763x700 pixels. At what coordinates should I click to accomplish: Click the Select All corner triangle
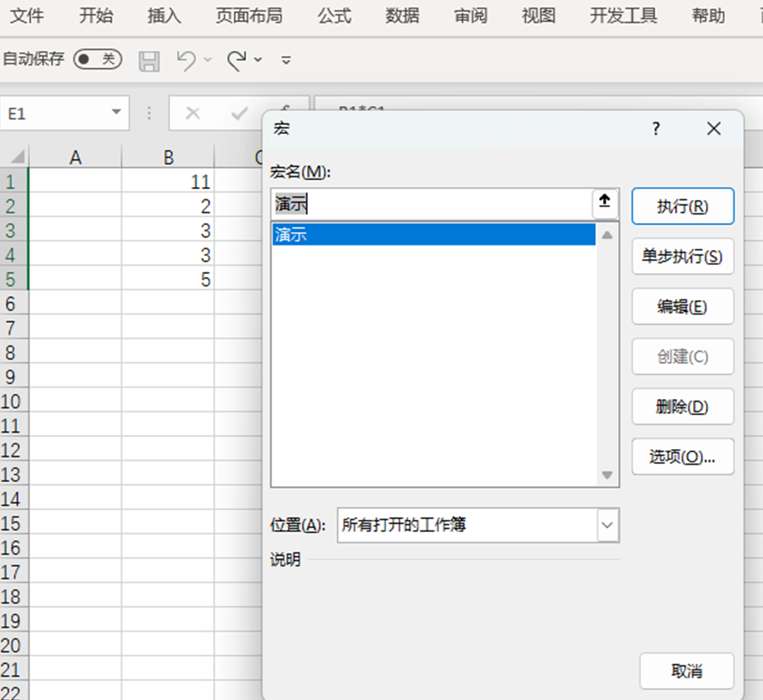[x=17, y=157]
